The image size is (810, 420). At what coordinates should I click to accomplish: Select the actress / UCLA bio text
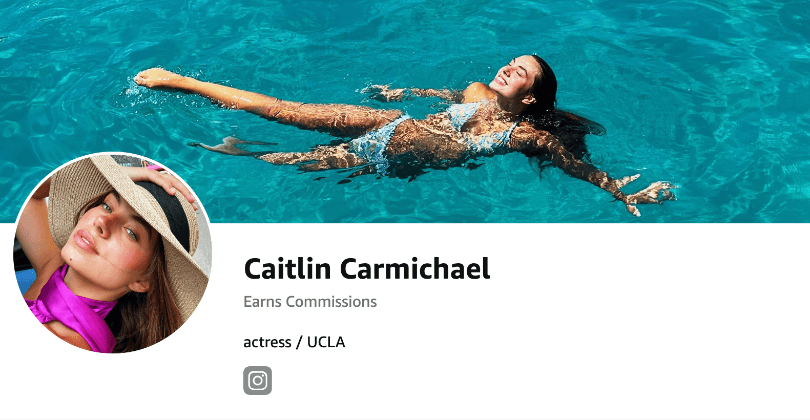(x=294, y=342)
